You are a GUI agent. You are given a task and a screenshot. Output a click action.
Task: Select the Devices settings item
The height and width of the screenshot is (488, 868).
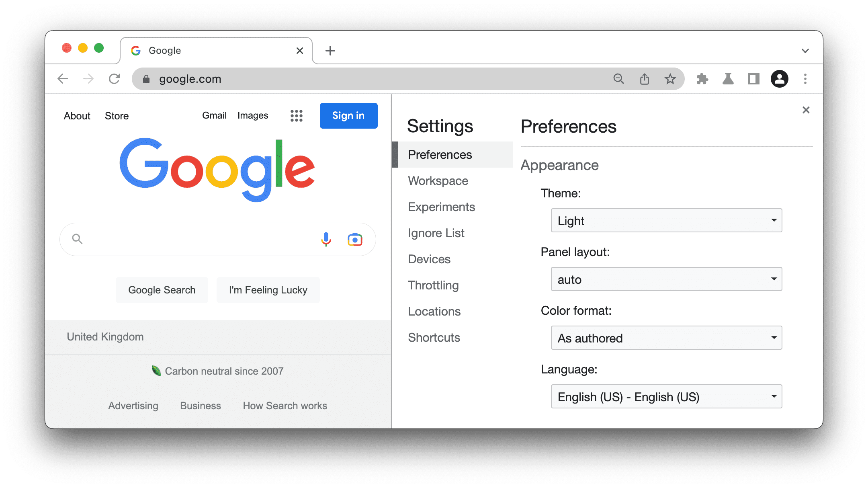429,259
